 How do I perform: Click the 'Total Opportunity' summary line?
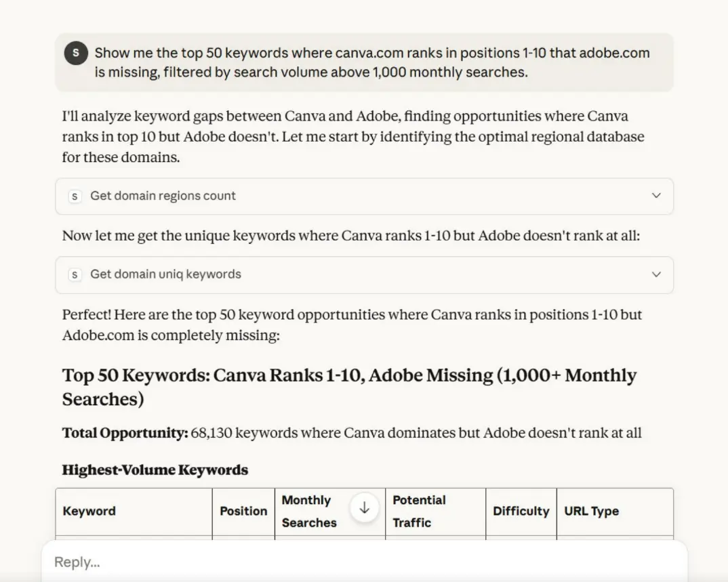[x=351, y=432]
